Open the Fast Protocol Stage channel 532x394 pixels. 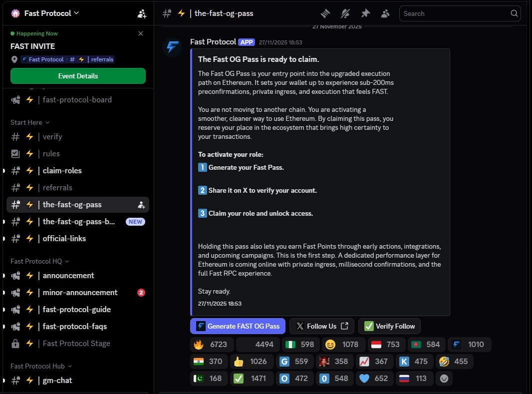[x=78, y=344]
